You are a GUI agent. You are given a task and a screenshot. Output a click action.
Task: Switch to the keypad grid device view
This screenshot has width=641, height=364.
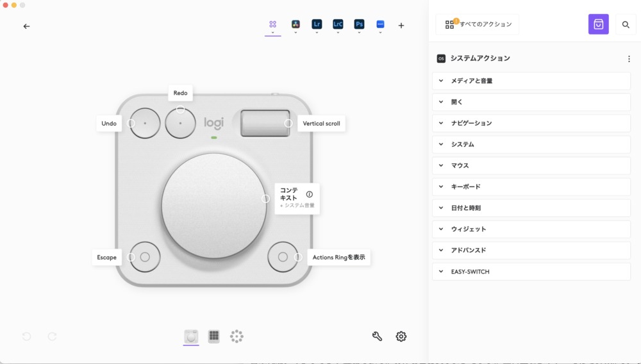tap(214, 336)
